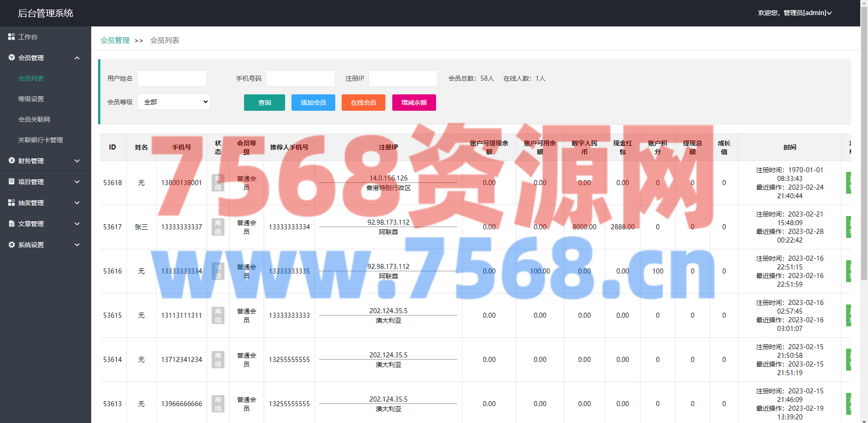868x423 pixels.
Task: Click the 抽奖管理 grid icon
Action: pyautogui.click(x=11, y=202)
